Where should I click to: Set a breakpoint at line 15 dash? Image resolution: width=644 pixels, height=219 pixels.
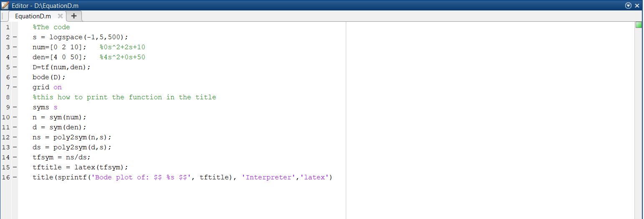click(x=15, y=167)
